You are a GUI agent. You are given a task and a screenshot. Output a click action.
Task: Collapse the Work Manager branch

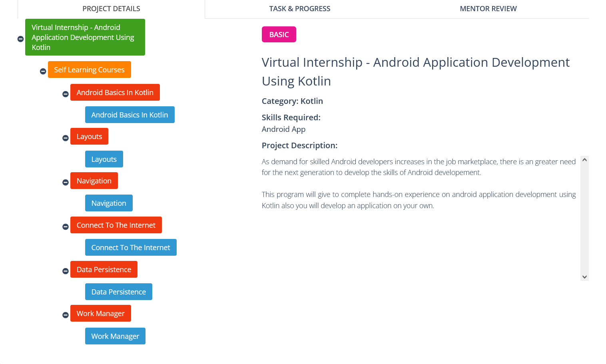[x=65, y=314]
